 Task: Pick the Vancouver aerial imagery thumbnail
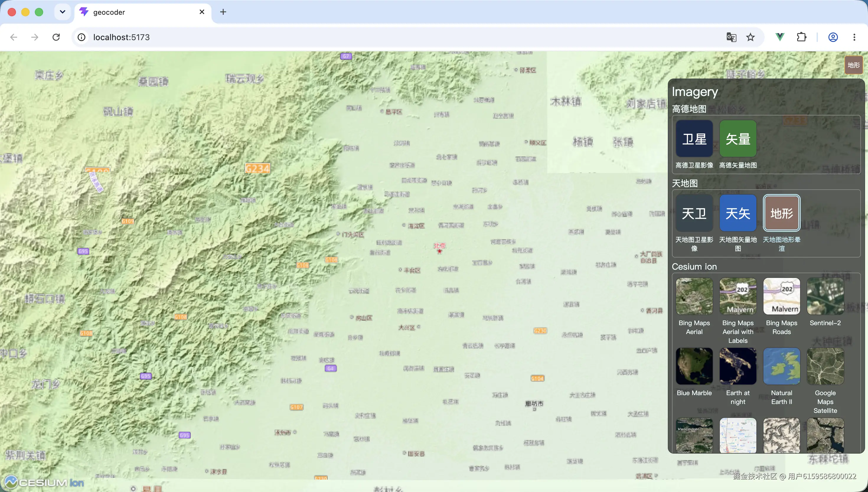pyautogui.click(x=694, y=435)
